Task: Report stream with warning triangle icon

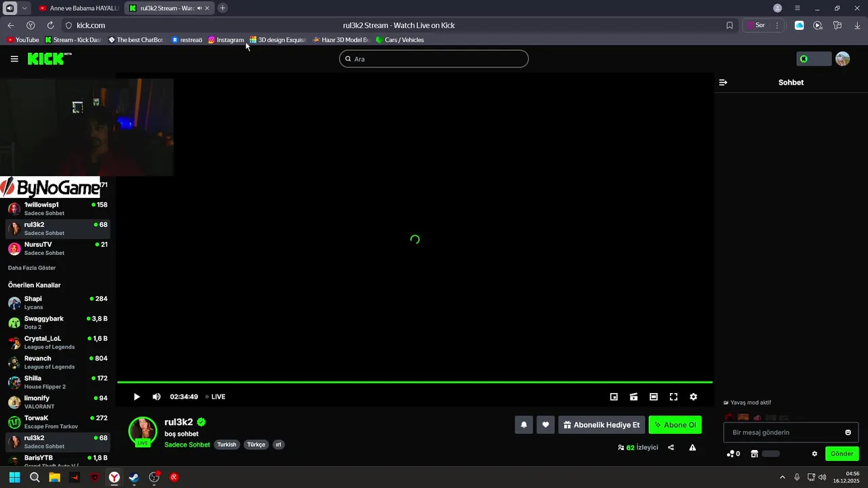Action: 692,447
